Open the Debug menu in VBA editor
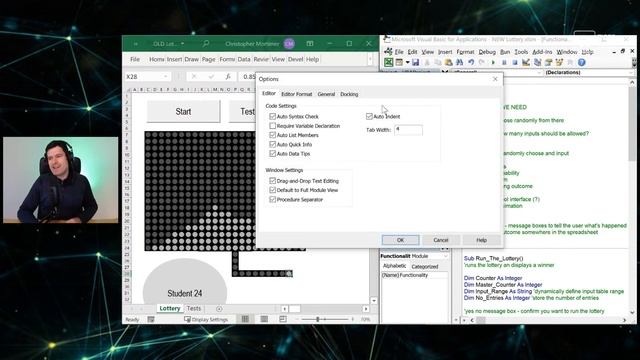 (x=487, y=52)
